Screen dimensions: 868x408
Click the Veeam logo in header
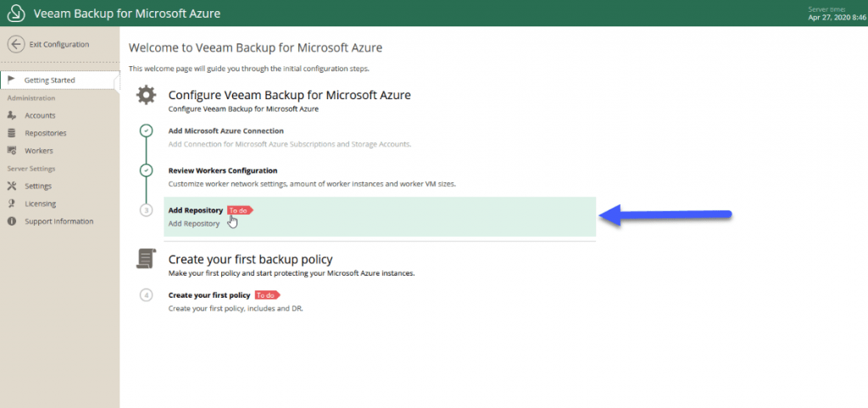tap(17, 13)
